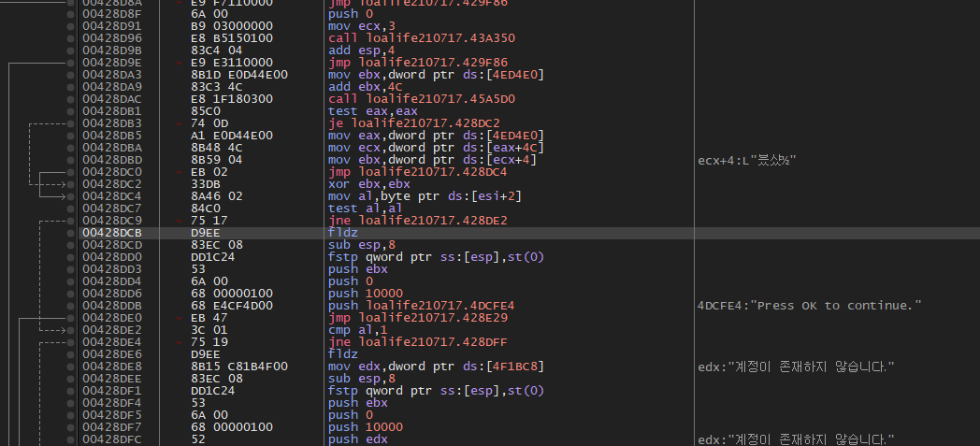The width and height of the screenshot is (980, 446).
Task: Select push 10000 at address 00428DD6
Action: [x=366, y=295]
